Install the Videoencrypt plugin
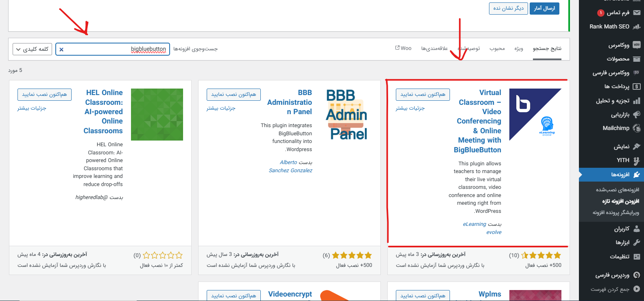Image resolution: width=644 pixels, height=301 pixels. point(234,296)
